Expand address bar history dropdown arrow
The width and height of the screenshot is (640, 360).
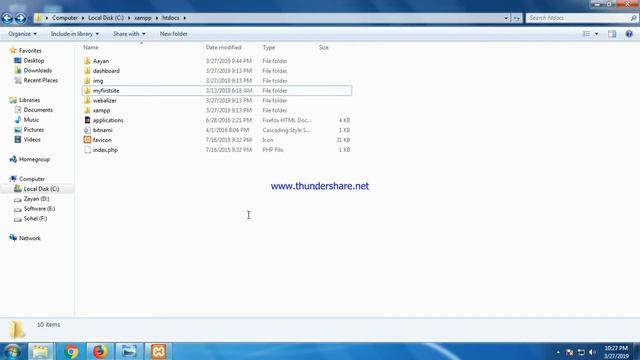[506, 18]
